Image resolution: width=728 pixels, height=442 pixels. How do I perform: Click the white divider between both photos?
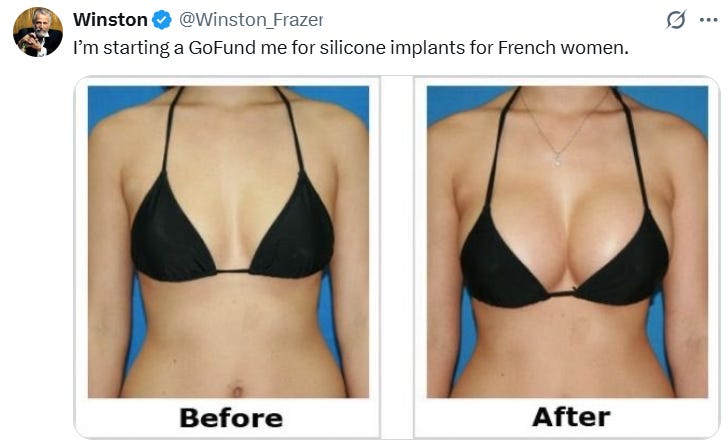point(397,255)
